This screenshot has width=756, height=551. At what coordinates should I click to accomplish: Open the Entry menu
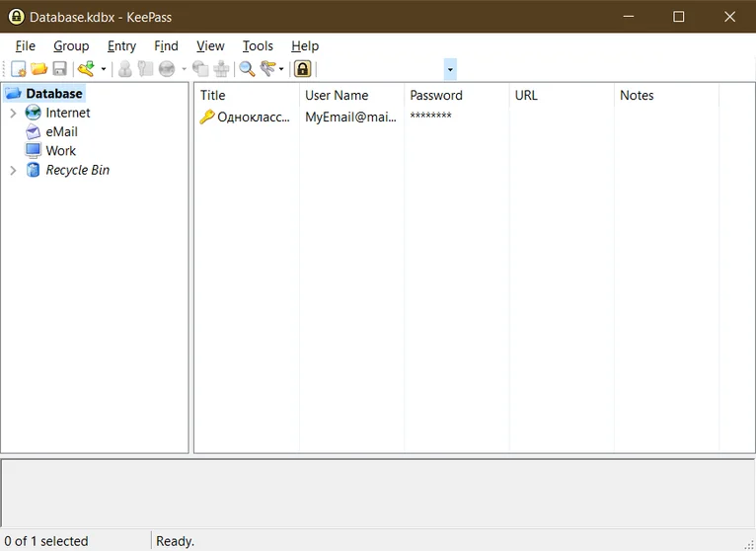[x=121, y=46]
